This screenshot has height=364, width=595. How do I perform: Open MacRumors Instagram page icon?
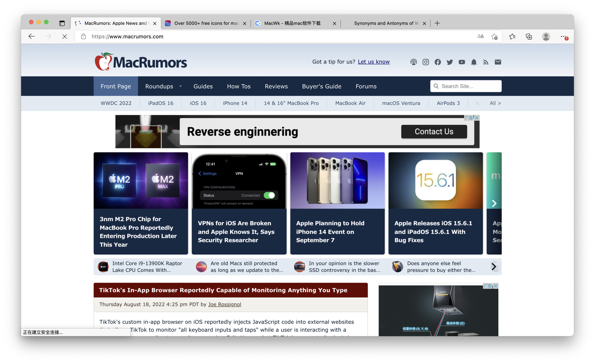coord(426,62)
